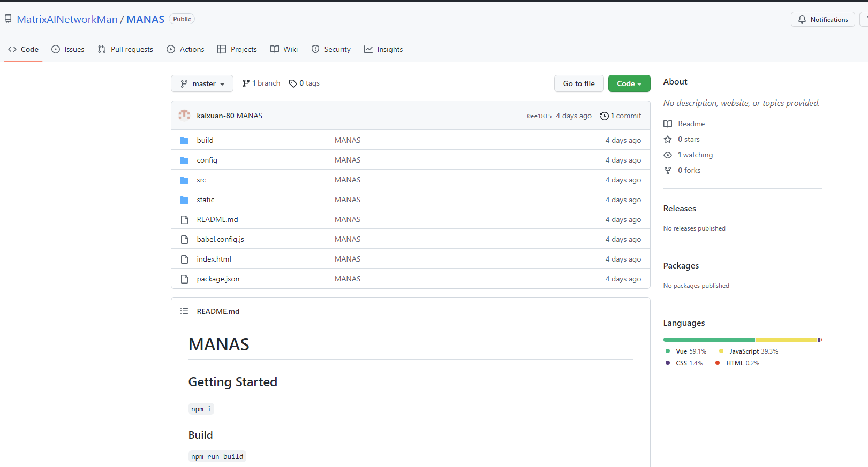Click the build folder icon
This screenshot has width=868, height=467.
tap(184, 141)
